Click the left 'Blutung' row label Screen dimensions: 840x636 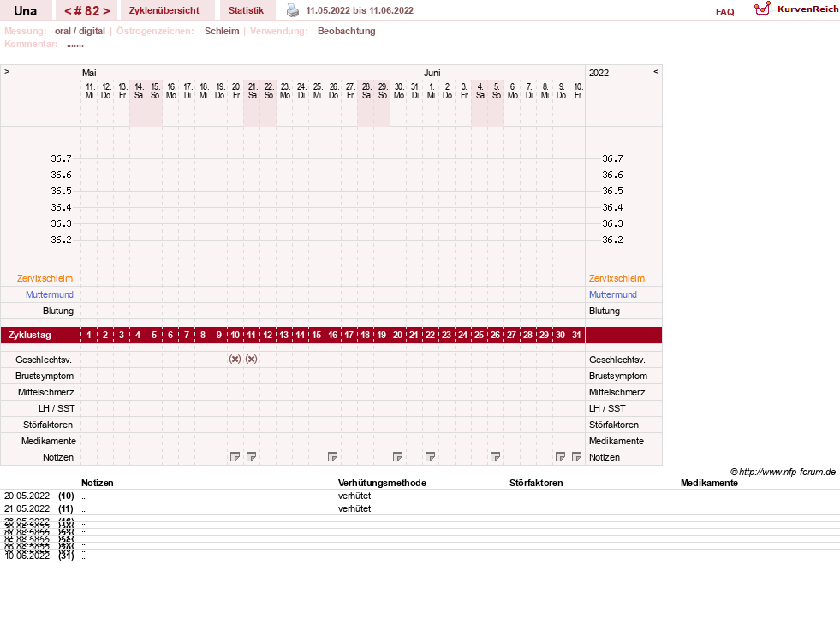click(x=58, y=311)
